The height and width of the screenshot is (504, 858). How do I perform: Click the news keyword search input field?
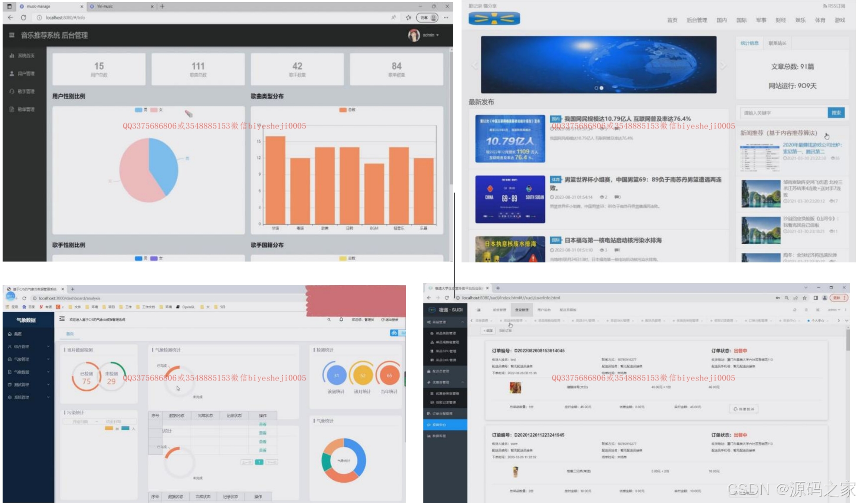click(783, 113)
